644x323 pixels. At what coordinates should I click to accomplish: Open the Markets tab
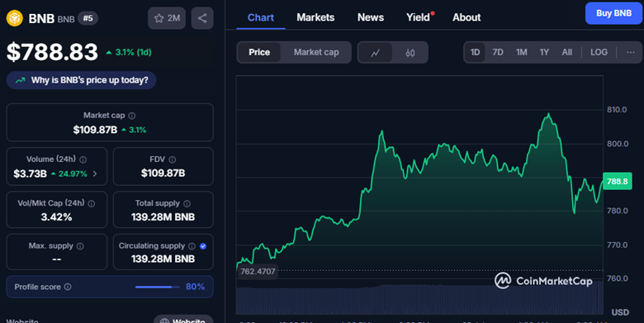[x=315, y=17]
